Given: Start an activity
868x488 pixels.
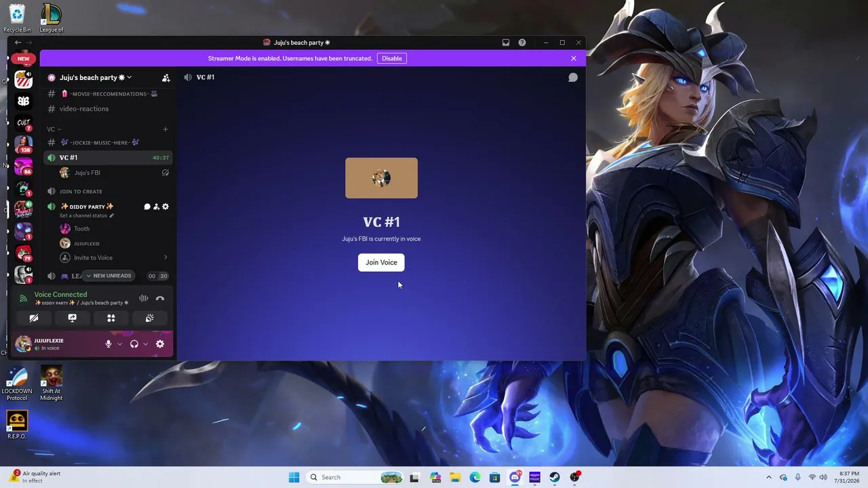Looking at the screenshot, I should point(111,318).
